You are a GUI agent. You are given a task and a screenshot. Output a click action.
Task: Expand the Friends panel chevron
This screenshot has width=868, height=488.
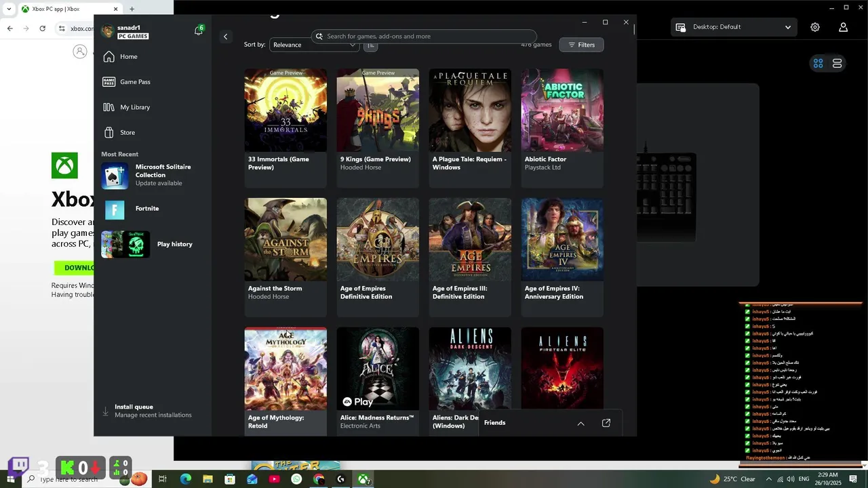(580, 423)
